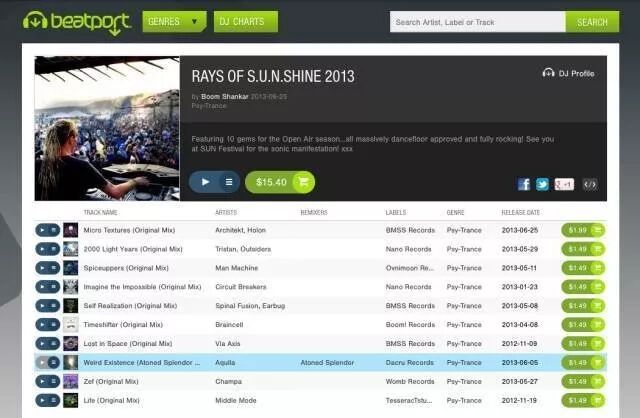Add Imagine the Impossible to cart

(x=583, y=287)
